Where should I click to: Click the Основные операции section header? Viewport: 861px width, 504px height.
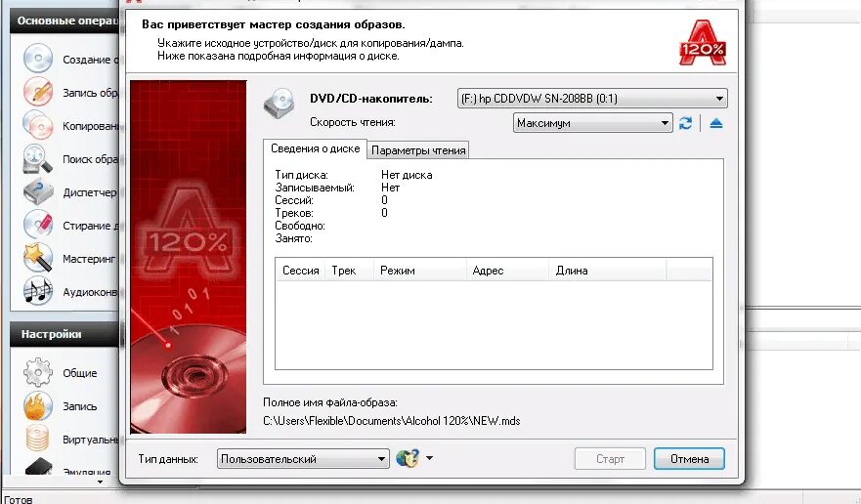point(65,21)
